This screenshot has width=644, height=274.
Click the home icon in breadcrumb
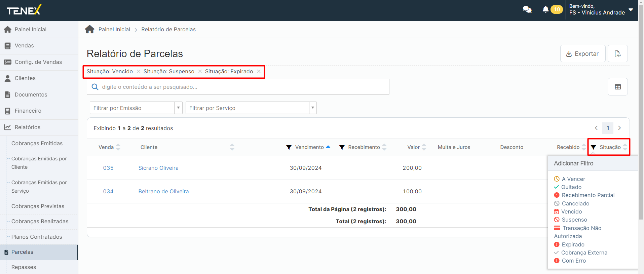[x=90, y=29]
